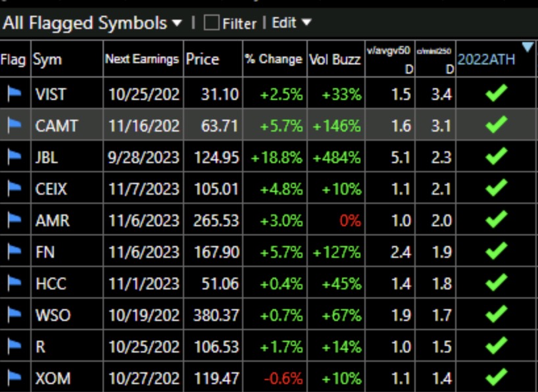Click the VIST price 31.10

[220, 94]
